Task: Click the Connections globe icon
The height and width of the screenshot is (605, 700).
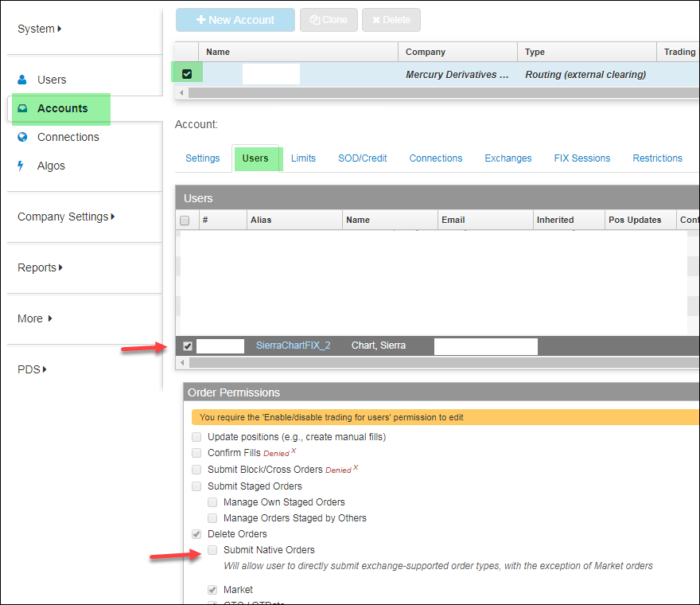Action: pos(22,137)
